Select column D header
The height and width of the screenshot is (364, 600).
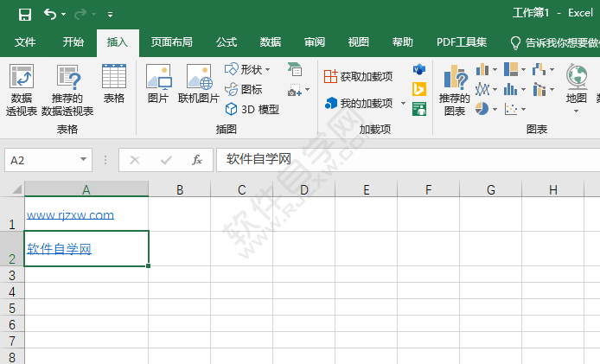point(303,189)
